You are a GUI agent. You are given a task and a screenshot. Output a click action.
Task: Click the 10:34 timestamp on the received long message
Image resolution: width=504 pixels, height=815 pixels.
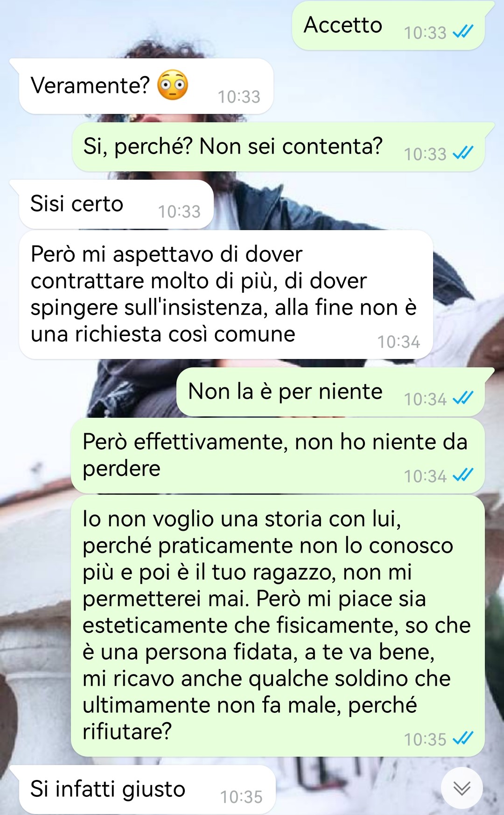click(399, 342)
